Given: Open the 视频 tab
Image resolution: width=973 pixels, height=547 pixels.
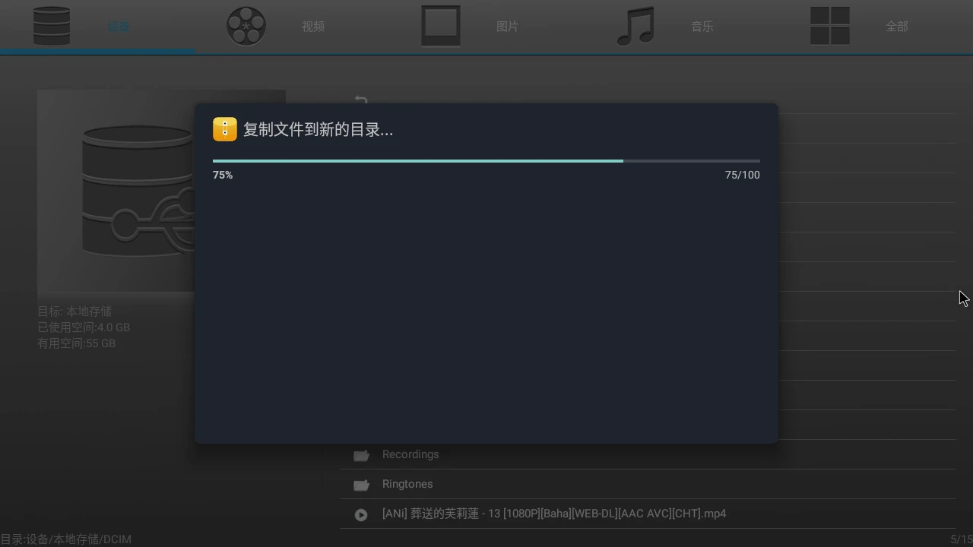Looking at the screenshot, I should tap(313, 27).
